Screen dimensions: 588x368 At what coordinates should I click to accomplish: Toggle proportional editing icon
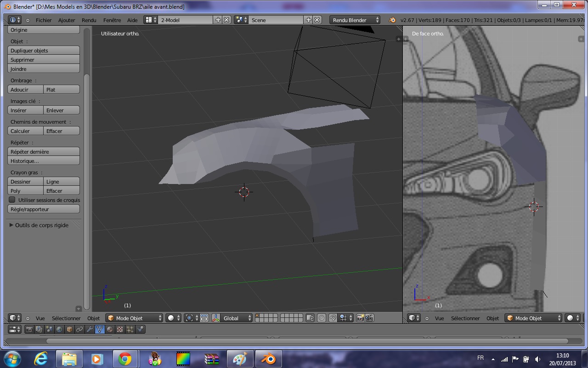pyautogui.click(x=322, y=318)
